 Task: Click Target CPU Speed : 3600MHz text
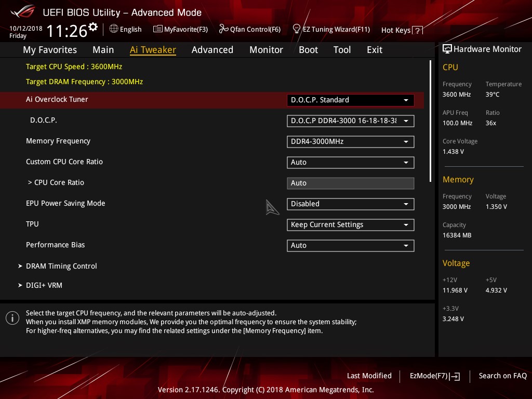pos(74,66)
